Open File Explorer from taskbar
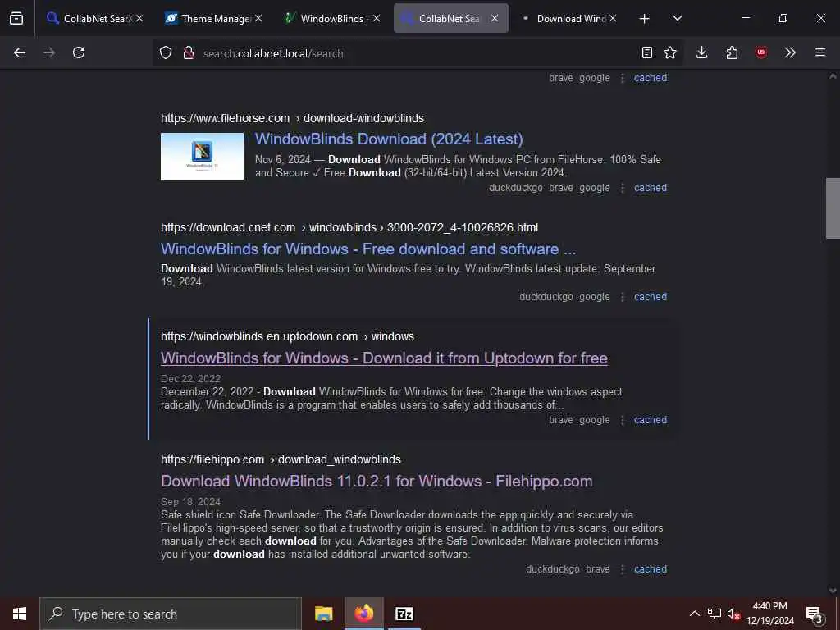The image size is (840, 630). [323, 614]
